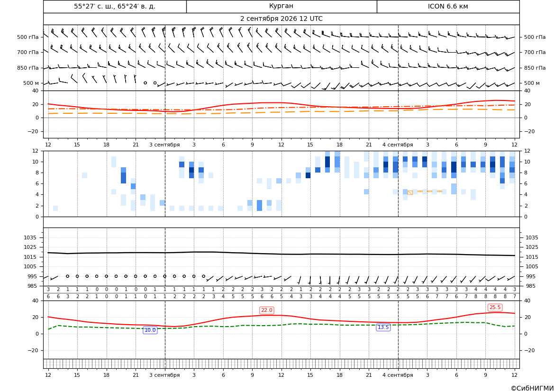554x392 pixels.
Task: Click the 3 сентября label on bottom axis
Action: (164, 375)
